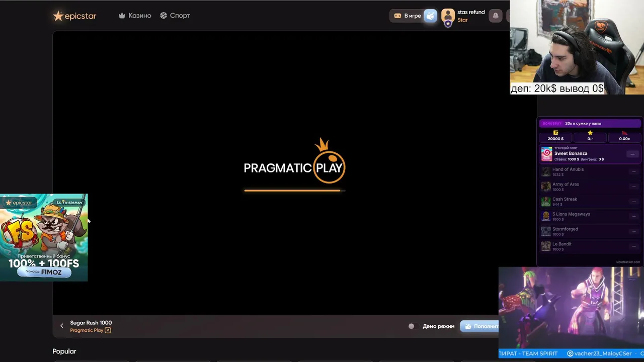The width and height of the screenshot is (644, 362).
Task: Open the Спорт section
Action: tap(175, 16)
